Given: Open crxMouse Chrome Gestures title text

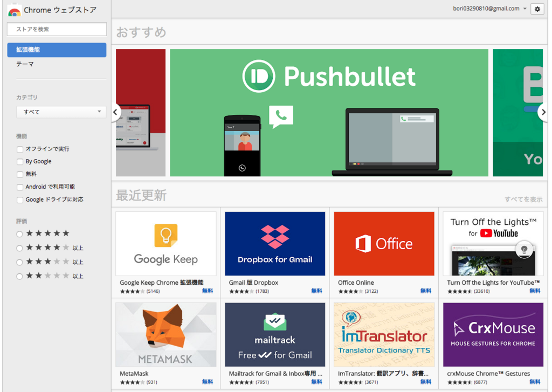Looking at the screenshot, I should click(488, 373).
